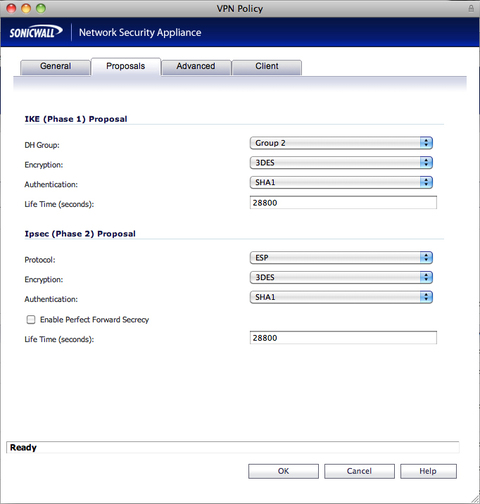Screen dimensions: 480x504
Task: Switch to the General tab
Action: 55,67
